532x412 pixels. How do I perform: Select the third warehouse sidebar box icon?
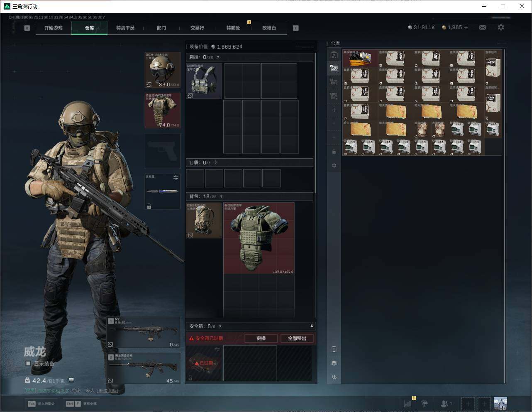(x=334, y=82)
